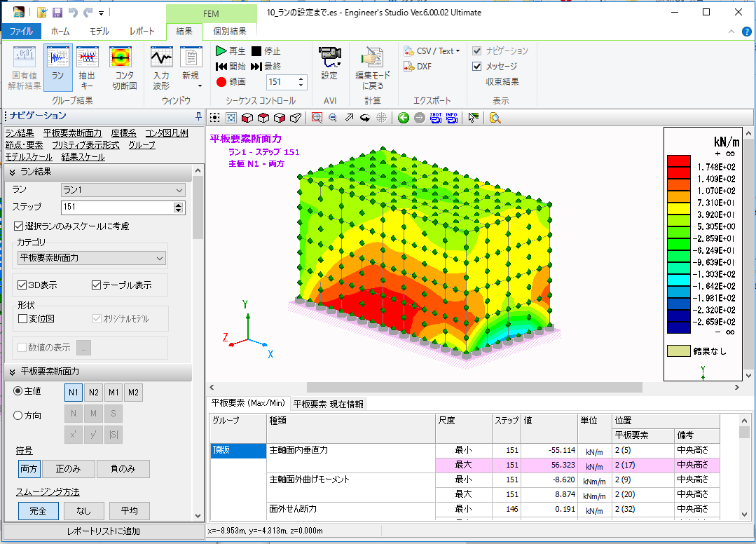The image size is (756, 544).
Task: Jump to 開始 first step
Action: click(x=231, y=66)
